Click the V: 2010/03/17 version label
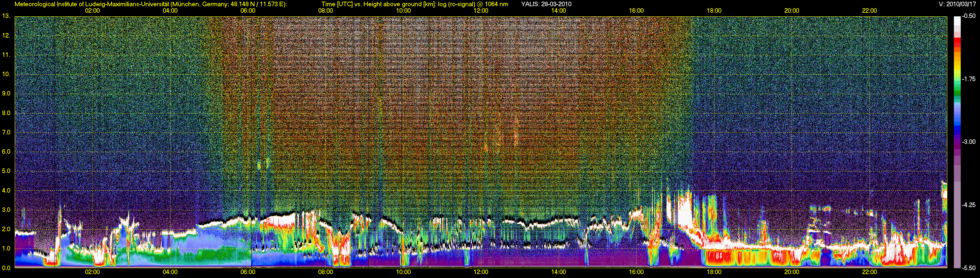Viewport: 980px width, 278px height. pyautogui.click(x=957, y=4)
